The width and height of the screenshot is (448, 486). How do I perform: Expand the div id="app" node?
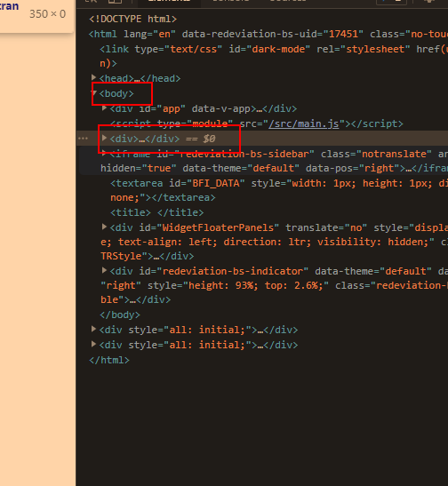pyautogui.click(x=104, y=108)
